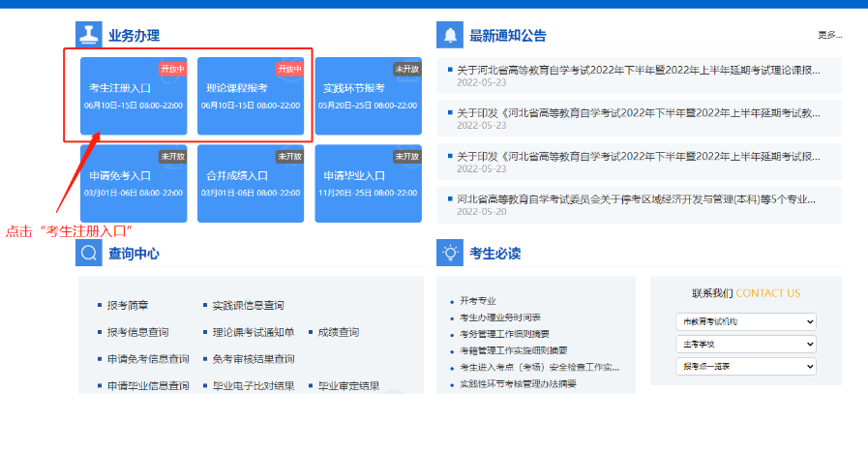The image size is (868, 453).
Task: Click time text 11月20日-25日 08:00-22:00
Action: [368, 193]
